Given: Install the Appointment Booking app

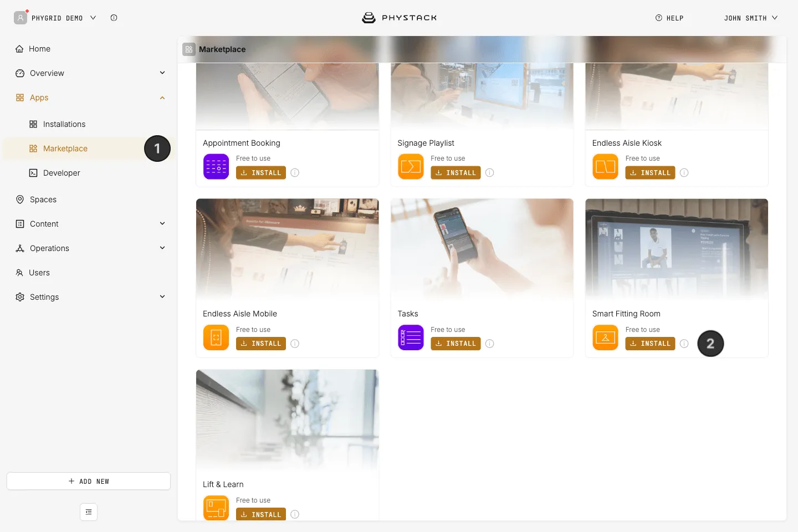Looking at the screenshot, I should (261, 173).
